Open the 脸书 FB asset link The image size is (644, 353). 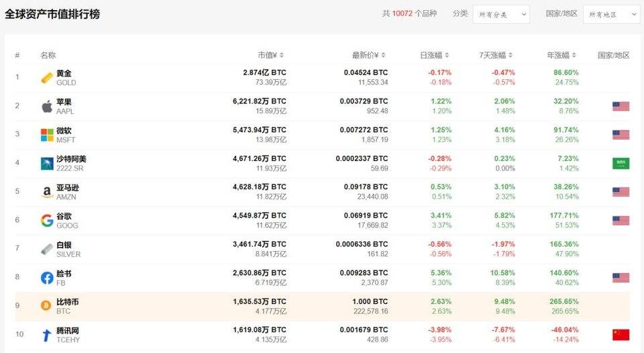pyautogui.click(x=64, y=278)
